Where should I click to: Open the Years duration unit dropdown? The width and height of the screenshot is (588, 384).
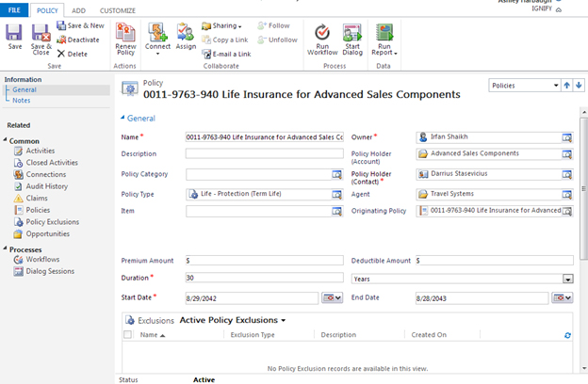click(x=567, y=279)
